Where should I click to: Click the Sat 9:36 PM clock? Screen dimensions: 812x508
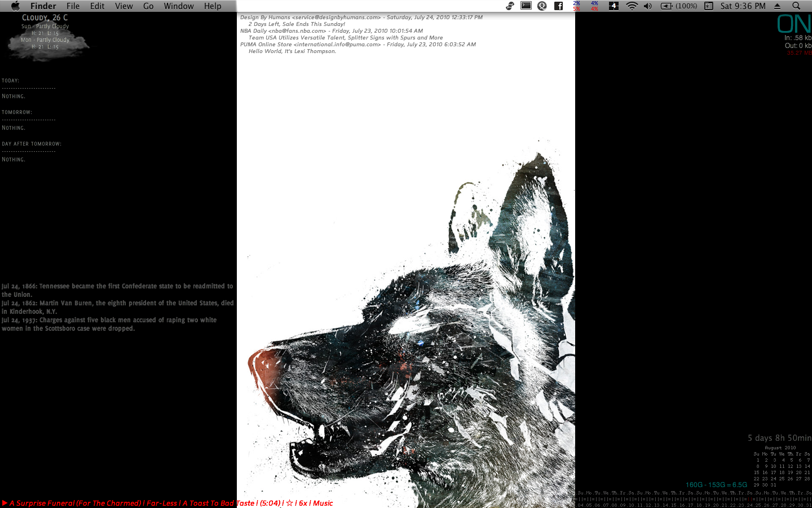tap(743, 6)
